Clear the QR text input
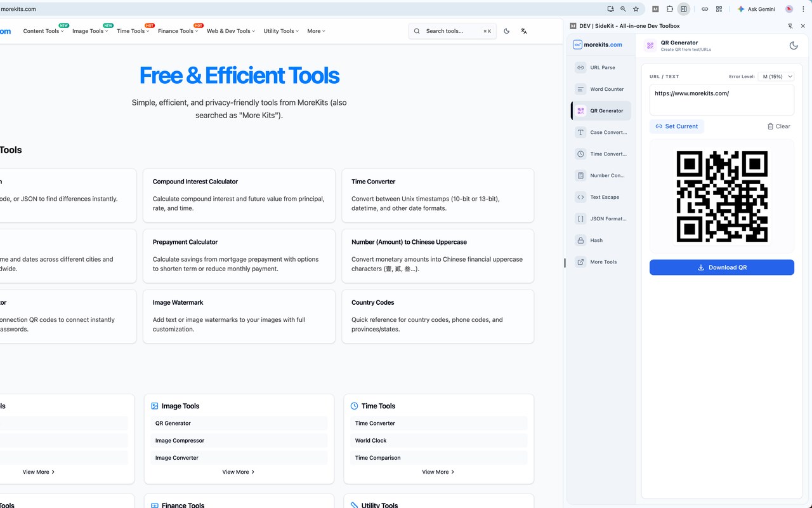 coord(779,126)
